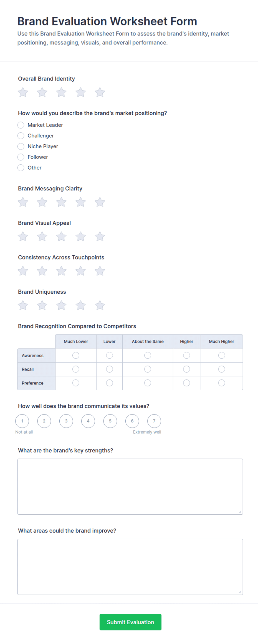Give Brand Visual Appeal five stars

click(100, 237)
